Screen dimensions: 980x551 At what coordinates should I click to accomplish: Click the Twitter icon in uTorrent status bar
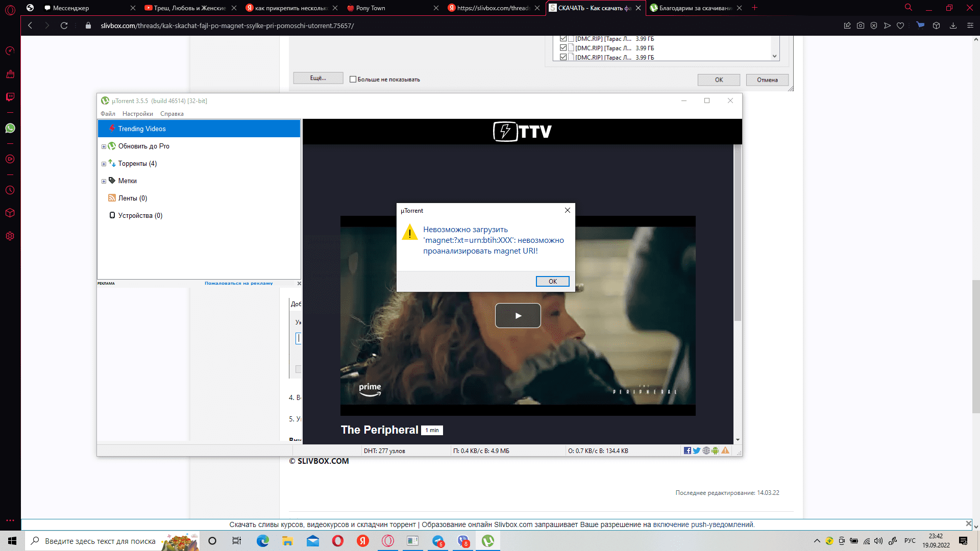pyautogui.click(x=697, y=450)
